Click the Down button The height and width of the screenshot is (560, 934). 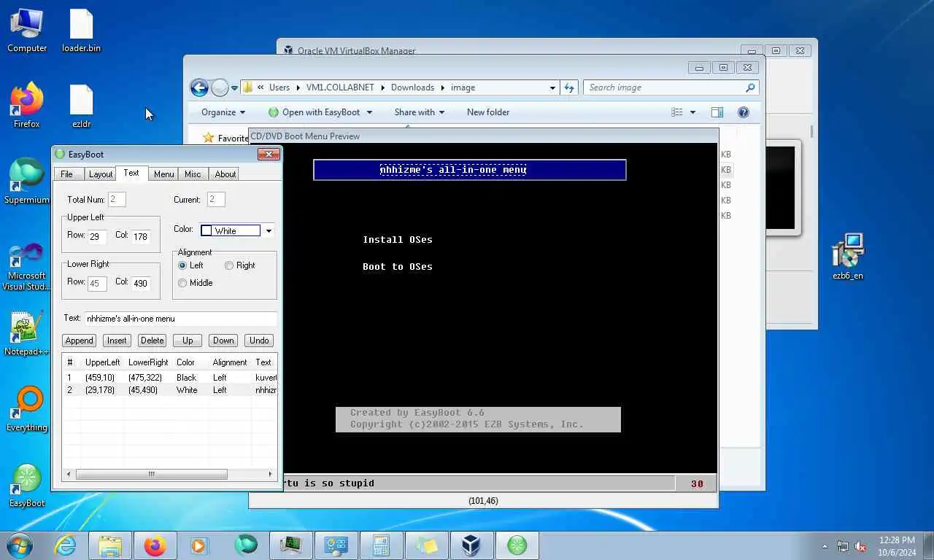223,341
